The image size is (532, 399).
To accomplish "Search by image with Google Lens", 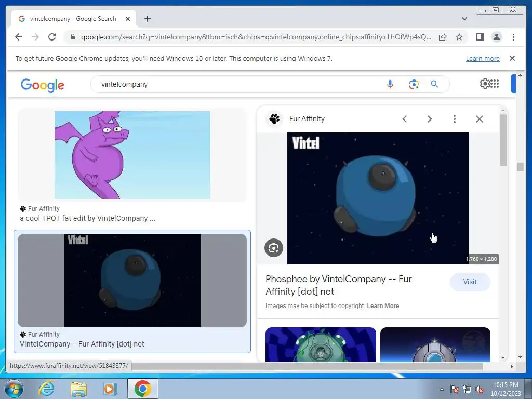I will tap(414, 84).
